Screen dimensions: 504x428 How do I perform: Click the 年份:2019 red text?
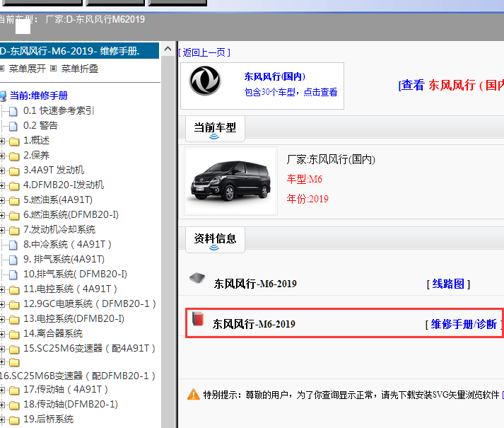click(307, 199)
